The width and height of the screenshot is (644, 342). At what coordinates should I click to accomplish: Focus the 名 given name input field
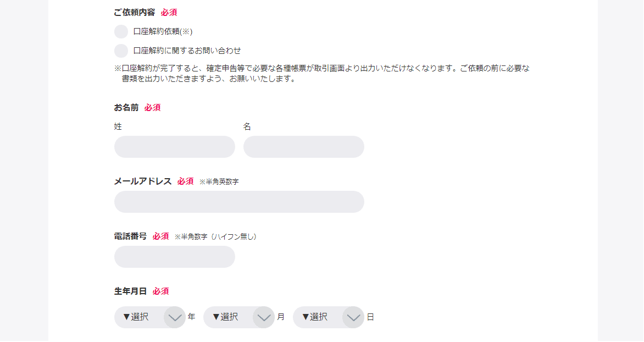click(303, 147)
